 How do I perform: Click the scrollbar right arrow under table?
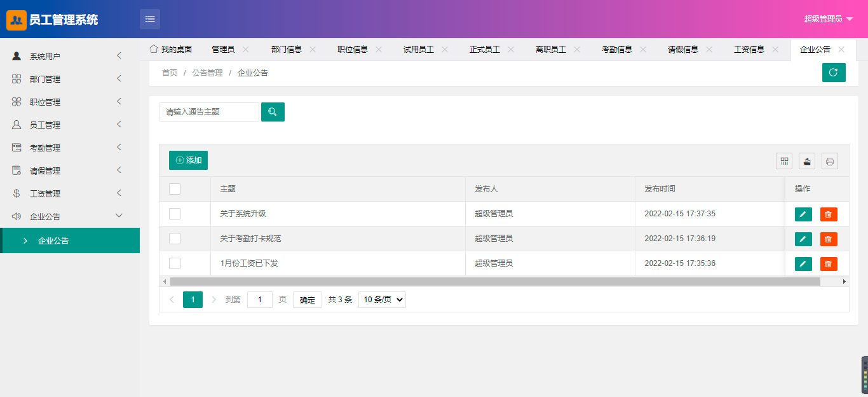(x=844, y=281)
